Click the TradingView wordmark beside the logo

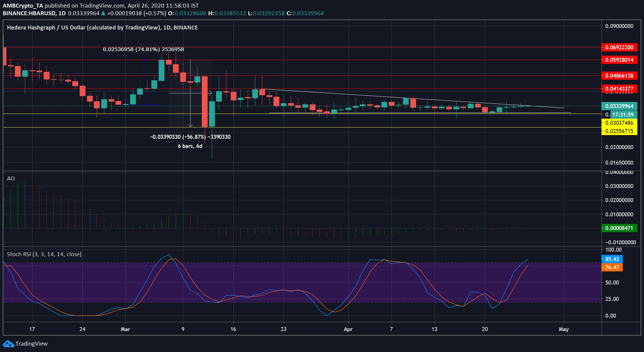coord(32,344)
